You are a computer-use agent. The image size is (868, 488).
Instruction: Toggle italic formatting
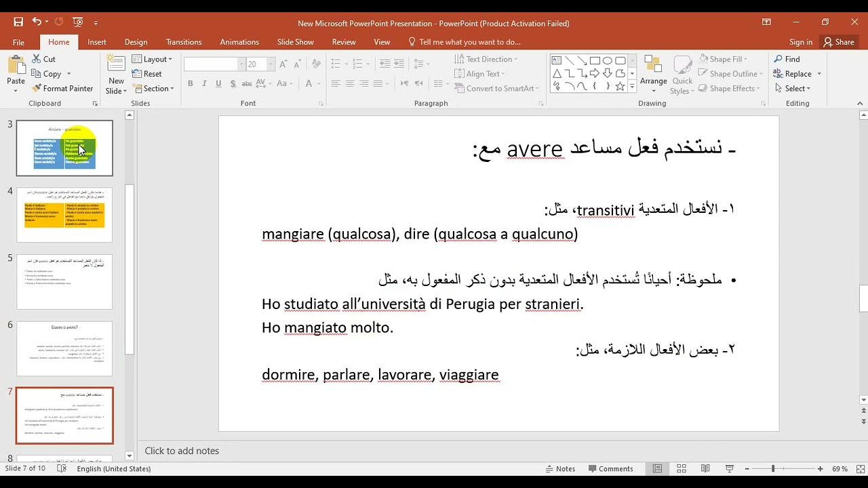point(205,83)
